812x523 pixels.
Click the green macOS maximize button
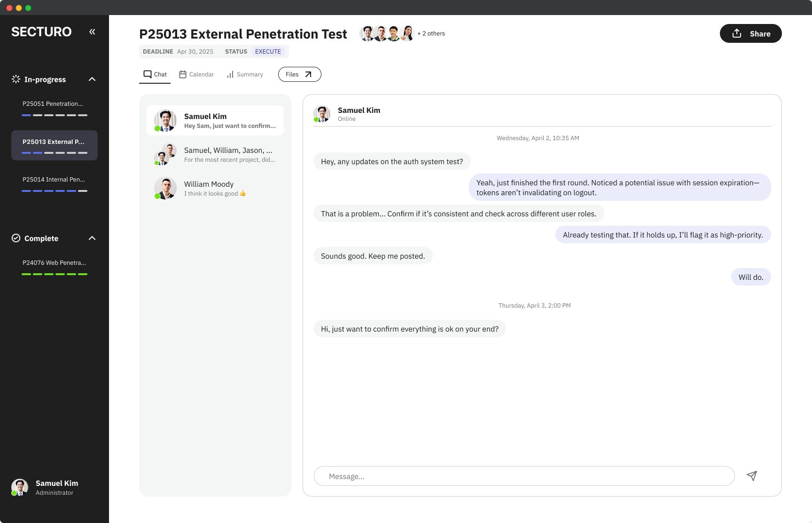point(28,8)
